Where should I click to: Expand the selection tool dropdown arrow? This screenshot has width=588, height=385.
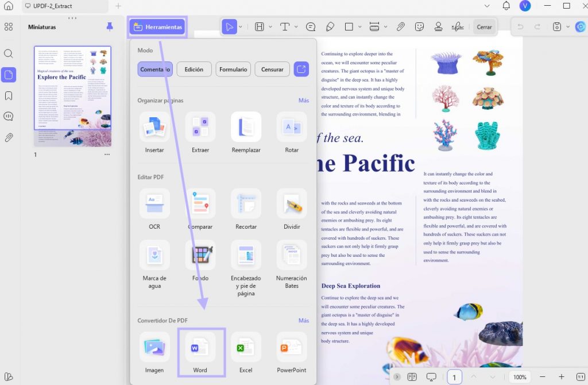[241, 27]
